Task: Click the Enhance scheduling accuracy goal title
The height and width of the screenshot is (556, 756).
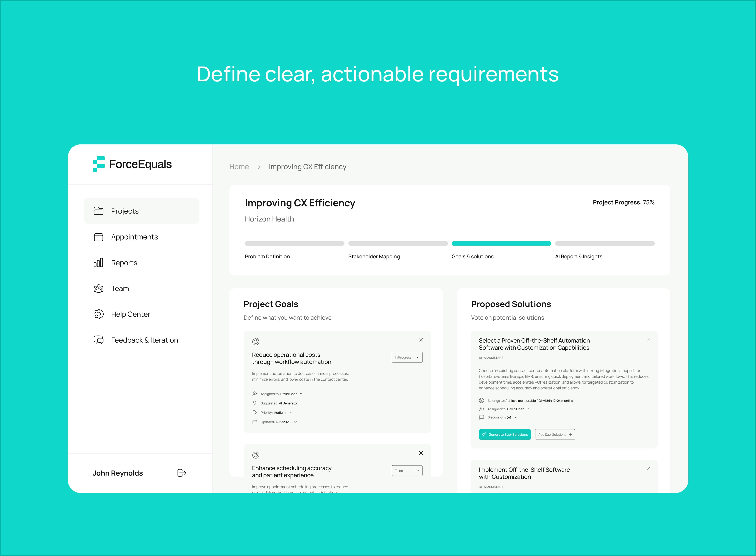Action: [292, 472]
